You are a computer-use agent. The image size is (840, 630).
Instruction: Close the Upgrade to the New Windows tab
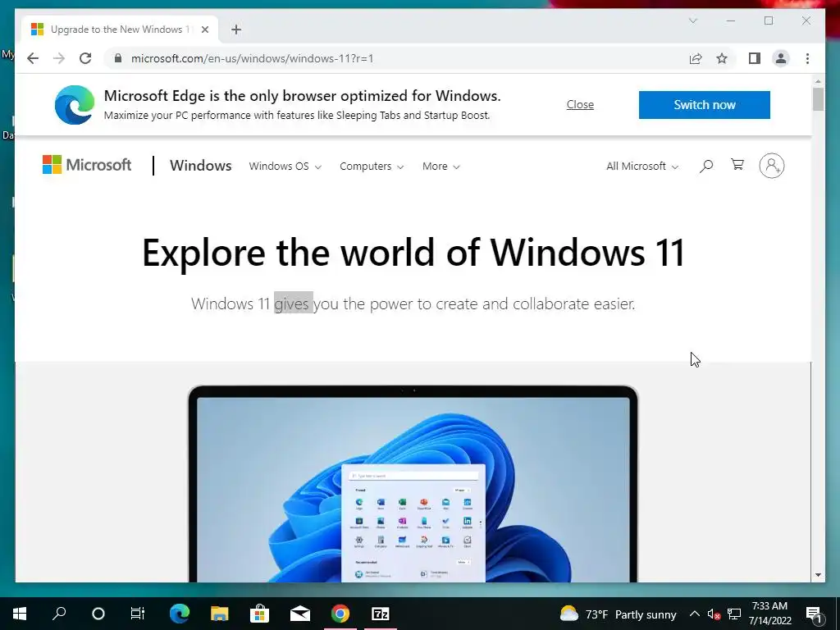click(x=204, y=30)
